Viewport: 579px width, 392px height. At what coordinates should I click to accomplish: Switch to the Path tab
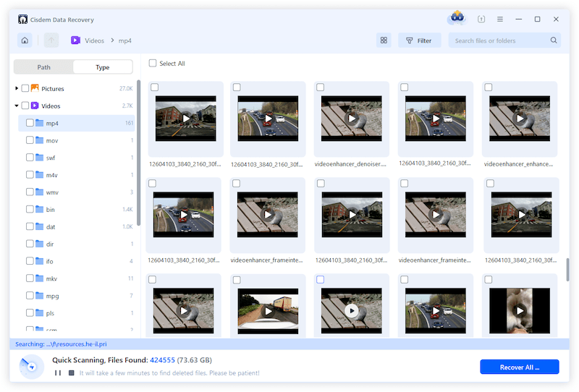click(x=44, y=67)
